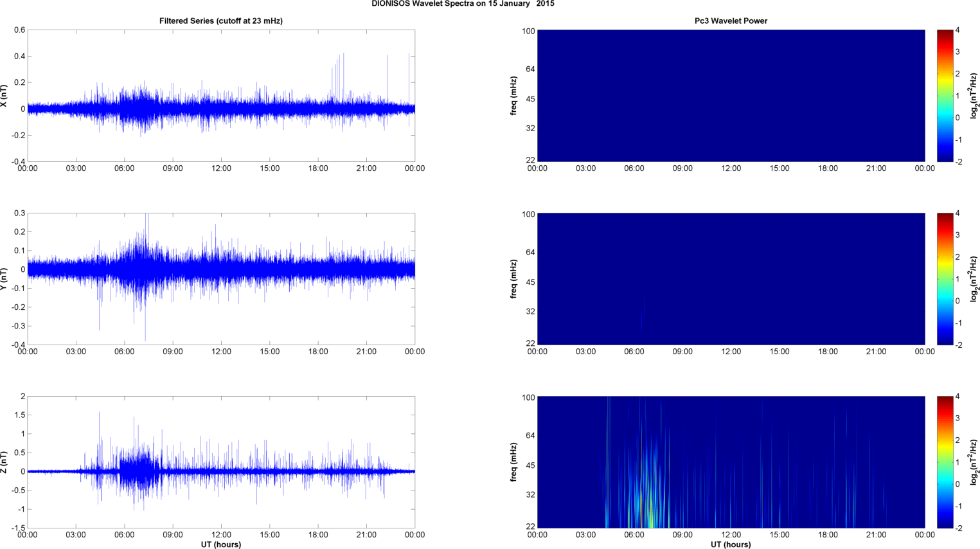The image size is (980, 549).
Task: Click inside the Y component filtered time series plot
Action: [x=221, y=279]
